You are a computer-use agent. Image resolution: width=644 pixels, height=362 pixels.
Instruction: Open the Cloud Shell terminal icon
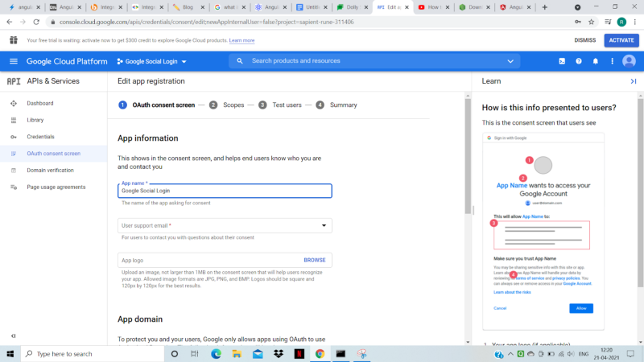(562, 61)
